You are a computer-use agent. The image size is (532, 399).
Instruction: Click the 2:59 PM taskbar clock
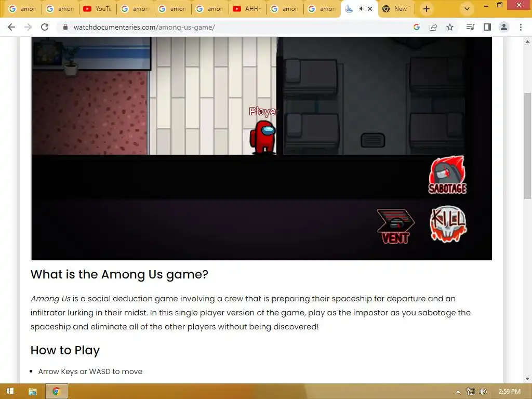pyautogui.click(x=509, y=392)
